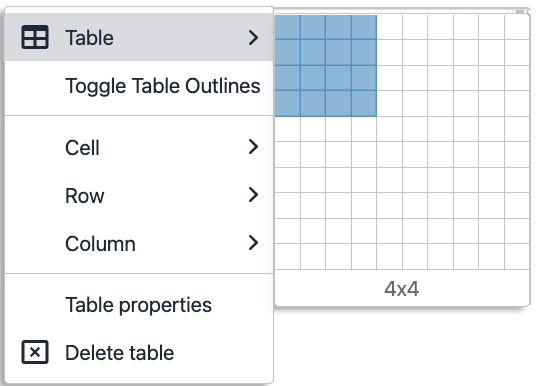This screenshot has width=536, height=386.
Task: Pick the bottom-left cell of the grid picker
Action: pyautogui.click(x=288, y=256)
